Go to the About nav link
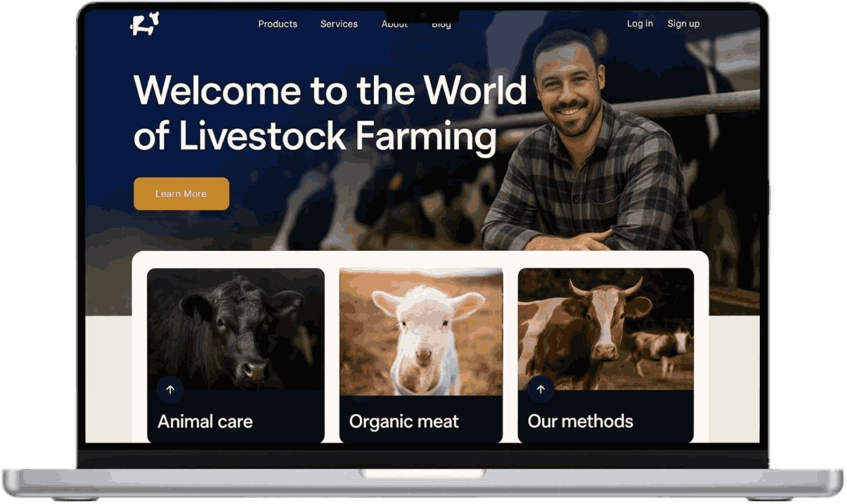Screen dimensions: 847x504 point(394,25)
